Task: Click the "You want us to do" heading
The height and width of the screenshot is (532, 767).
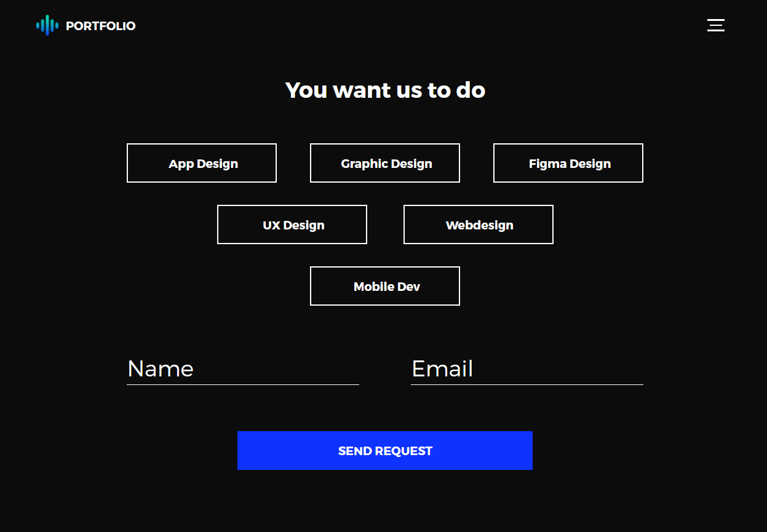Action: [385, 90]
